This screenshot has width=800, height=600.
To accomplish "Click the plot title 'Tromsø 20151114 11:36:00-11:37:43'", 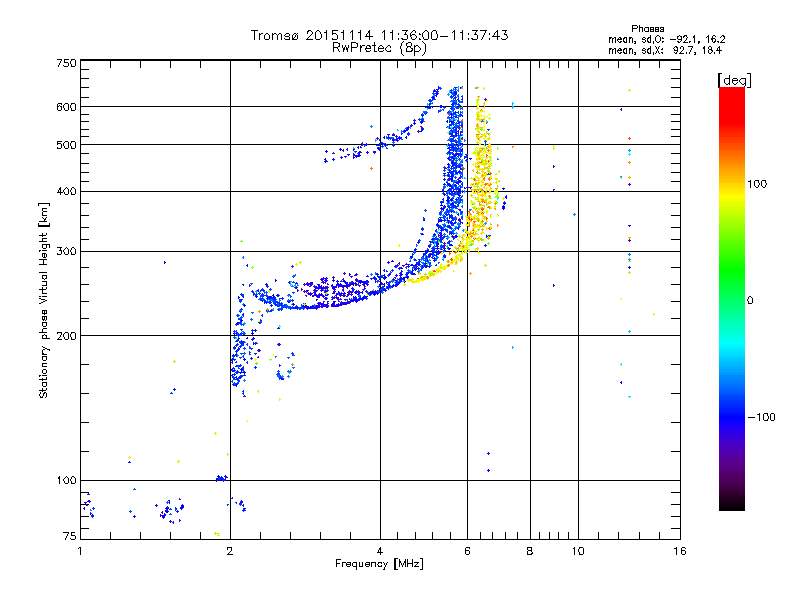I will (379, 35).
